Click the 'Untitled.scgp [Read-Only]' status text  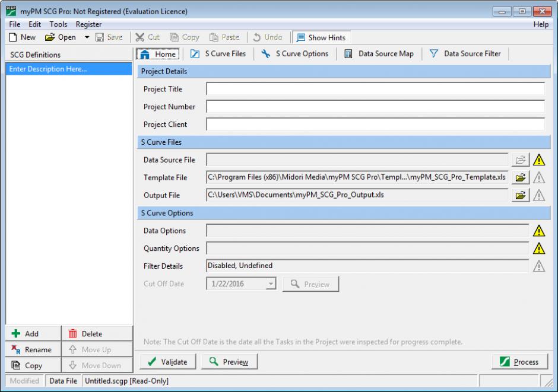[x=126, y=381]
